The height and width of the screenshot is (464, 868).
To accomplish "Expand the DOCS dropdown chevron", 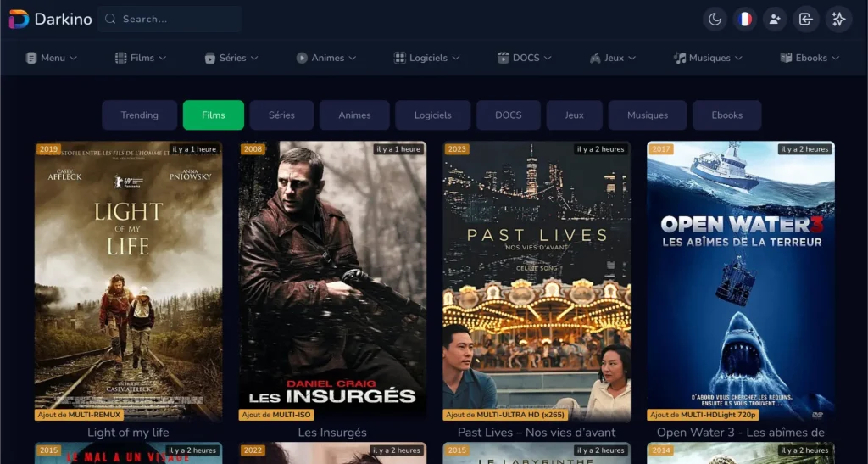I will (x=548, y=59).
